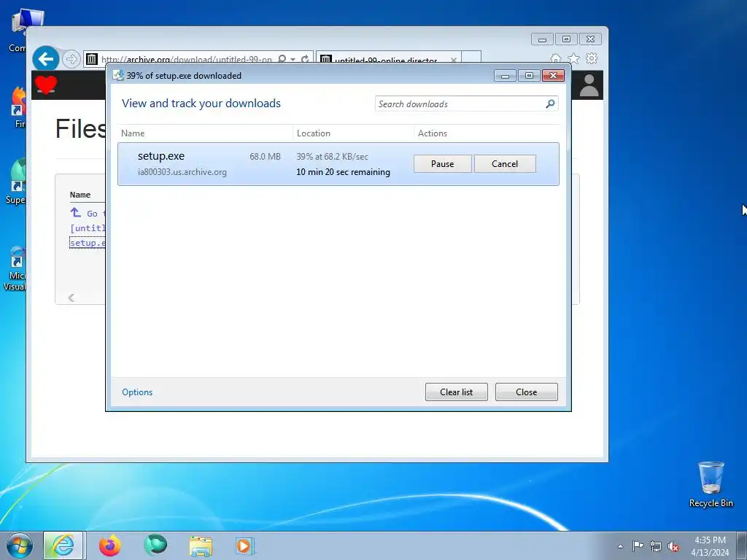Show hidden tray icons arrow
This screenshot has height=560, width=747.
coord(620,546)
